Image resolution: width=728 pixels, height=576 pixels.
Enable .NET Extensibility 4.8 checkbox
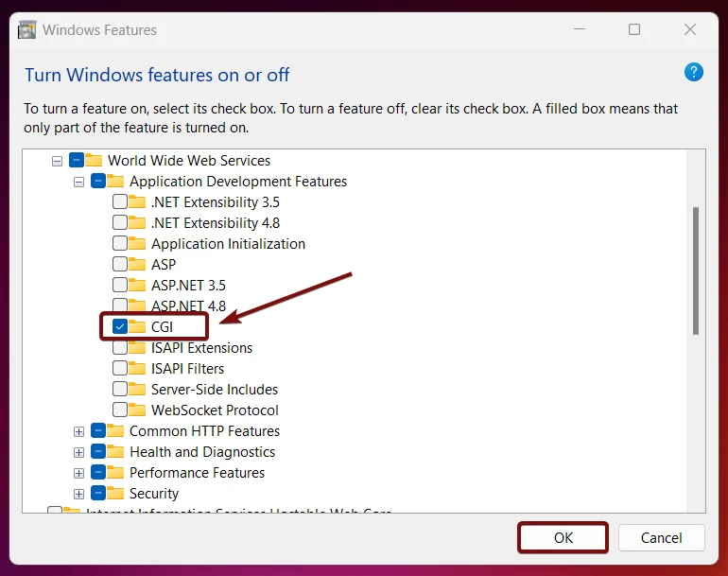click(120, 222)
